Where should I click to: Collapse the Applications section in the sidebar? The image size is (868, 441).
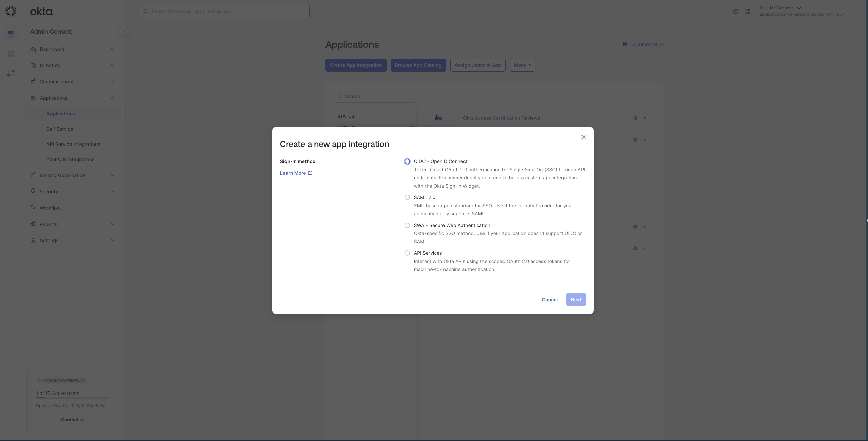(x=113, y=98)
